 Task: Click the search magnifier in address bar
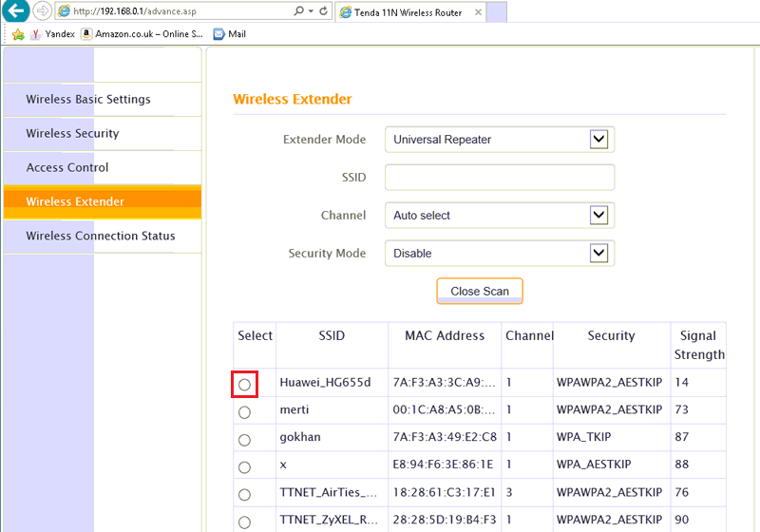point(298,11)
